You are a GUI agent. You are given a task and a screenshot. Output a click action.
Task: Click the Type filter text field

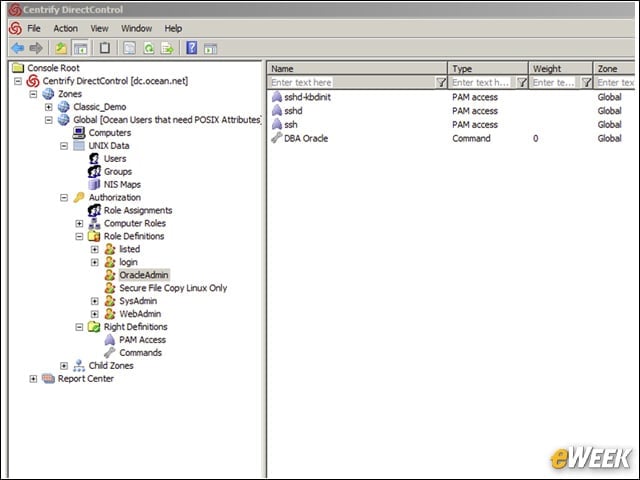coord(482,82)
